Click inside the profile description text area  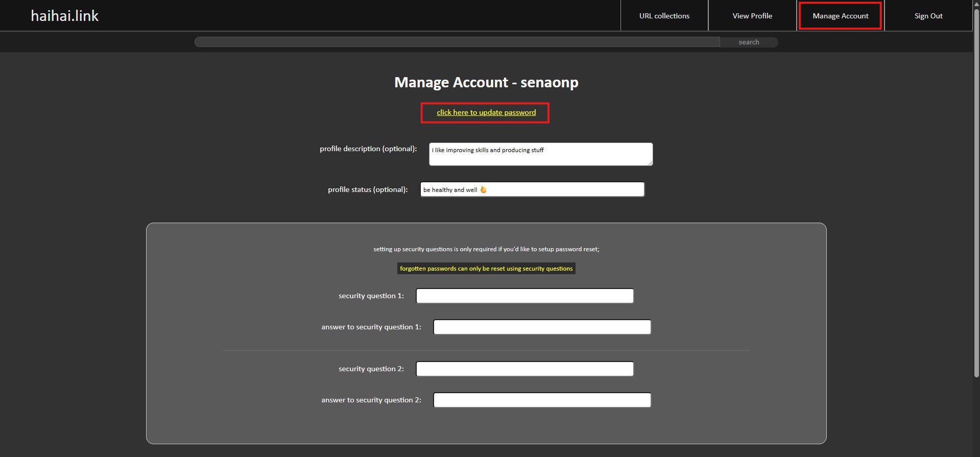click(x=540, y=154)
